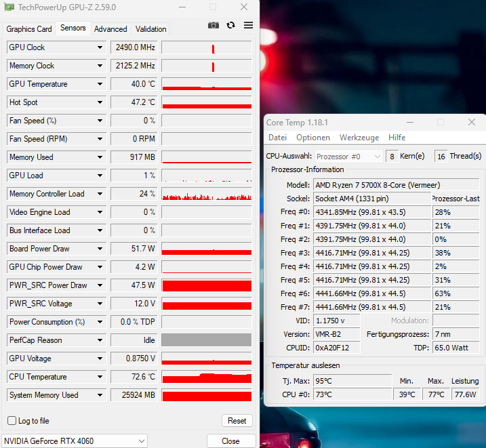Screen dimensions: 486x448
Task: Click the Tj. Max 95°C field
Action: [352, 381]
